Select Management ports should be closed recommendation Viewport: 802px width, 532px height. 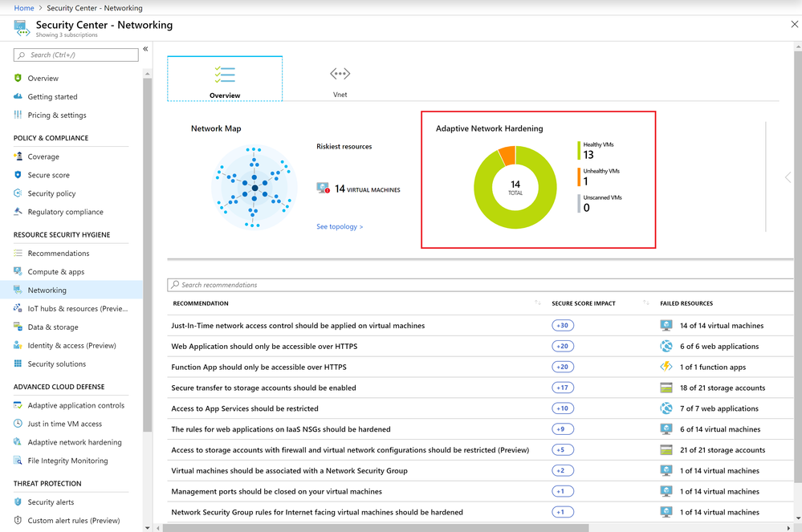(x=481, y=491)
